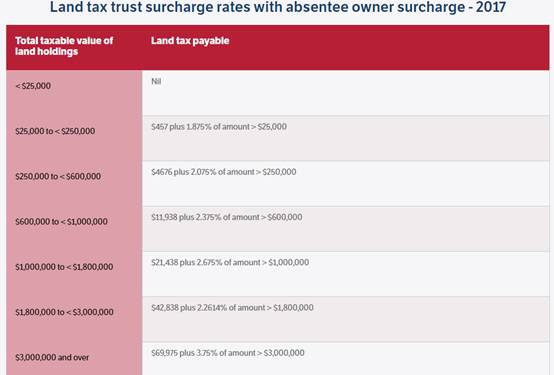
Task: Click 'absentee owner surcharge' in the title
Action: (x=375, y=7)
